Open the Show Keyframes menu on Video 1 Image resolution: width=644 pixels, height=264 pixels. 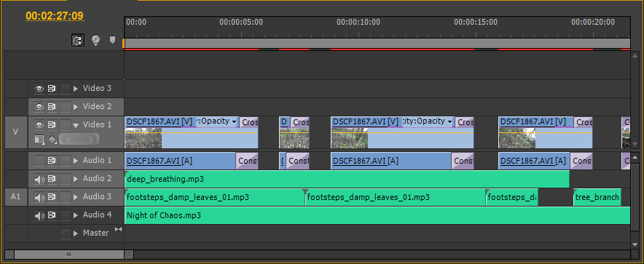52,140
